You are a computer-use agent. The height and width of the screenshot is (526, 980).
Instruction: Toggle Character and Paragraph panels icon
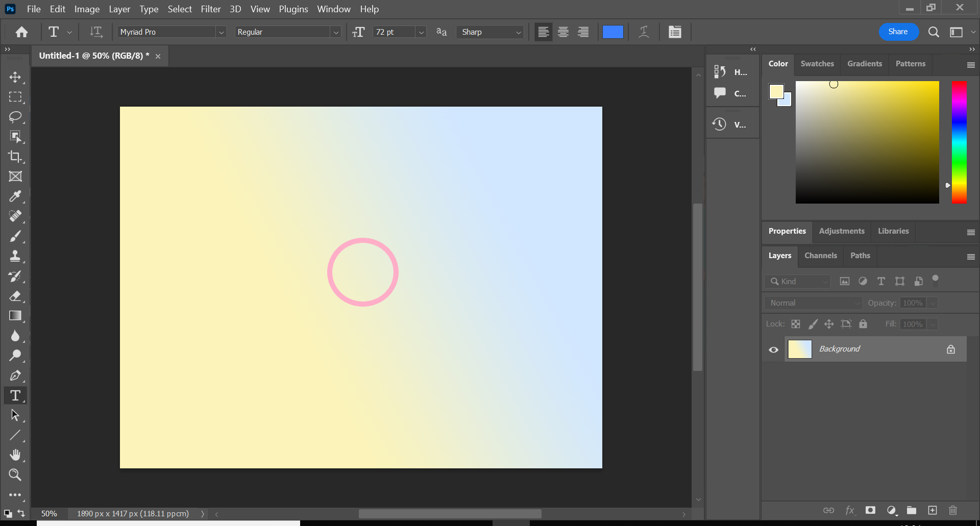click(x=675, y=32)
